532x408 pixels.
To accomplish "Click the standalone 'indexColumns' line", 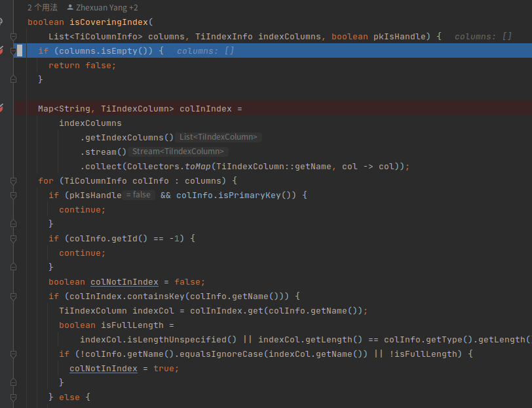I will pos(90,123).
